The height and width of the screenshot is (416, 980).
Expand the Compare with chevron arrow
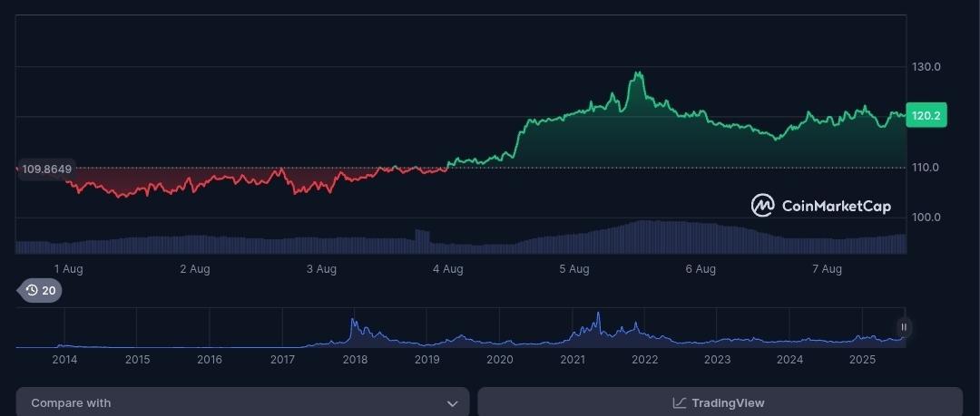pos(452,403)
